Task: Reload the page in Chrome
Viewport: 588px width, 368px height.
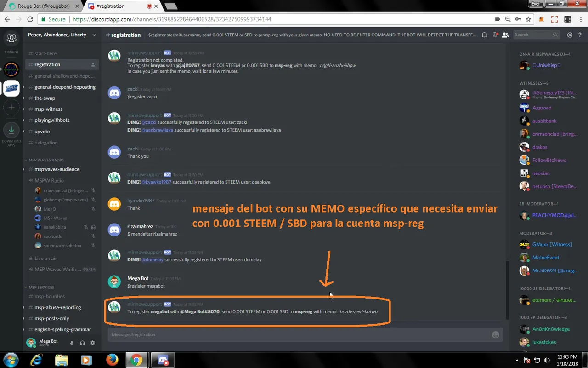Action: coord(30,19)
